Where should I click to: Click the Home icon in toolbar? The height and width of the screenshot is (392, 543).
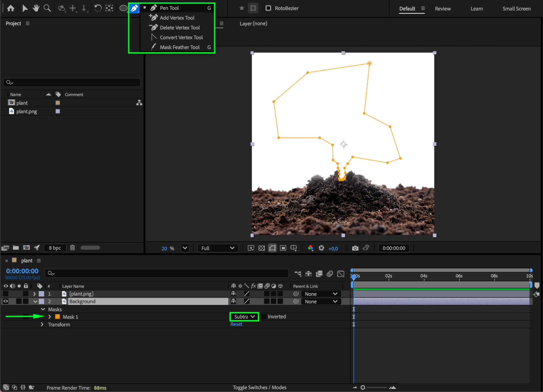coord(11,8)
